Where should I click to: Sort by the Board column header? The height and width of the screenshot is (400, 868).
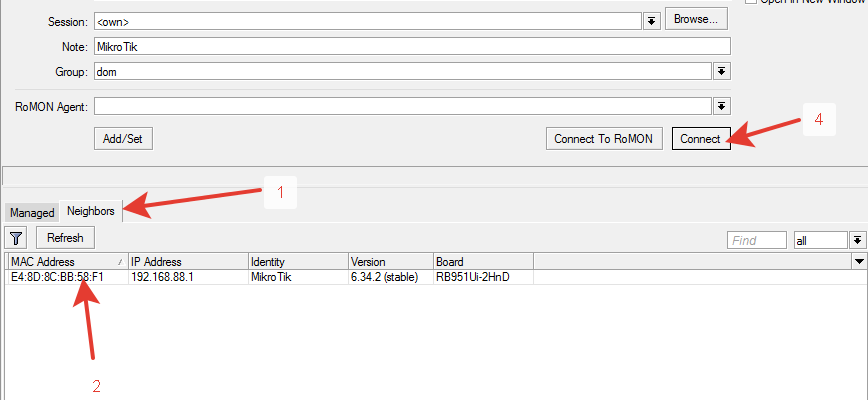(484, 262)
